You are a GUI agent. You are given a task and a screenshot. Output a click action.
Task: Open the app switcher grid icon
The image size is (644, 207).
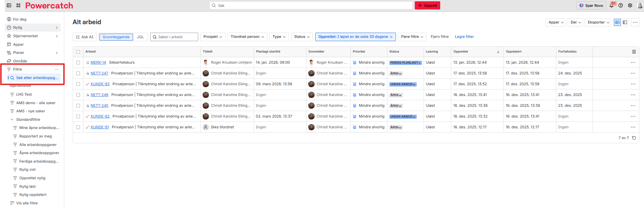18,5
